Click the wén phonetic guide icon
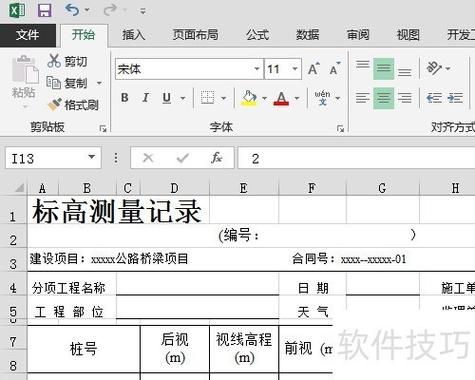 [322, 98]
